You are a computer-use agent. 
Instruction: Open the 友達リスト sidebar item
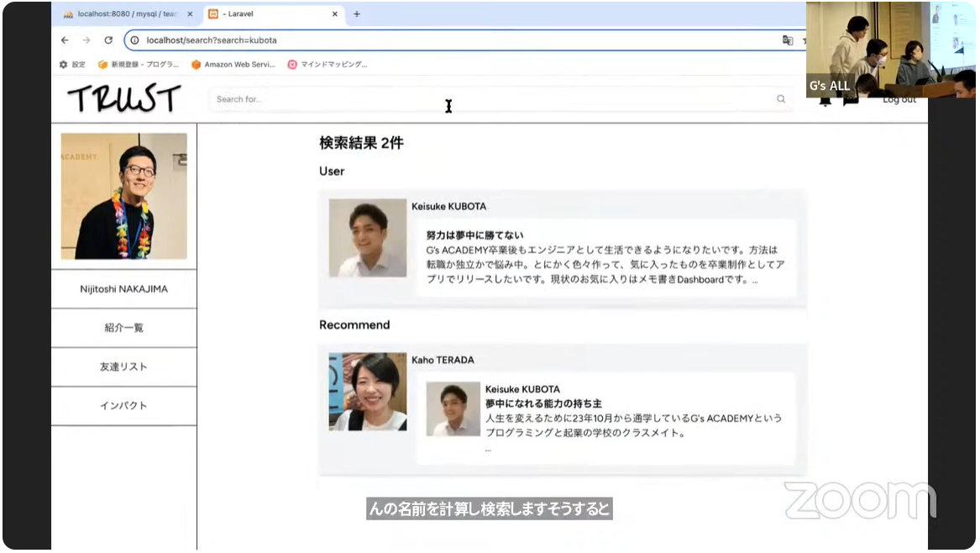tap(123, 367)
